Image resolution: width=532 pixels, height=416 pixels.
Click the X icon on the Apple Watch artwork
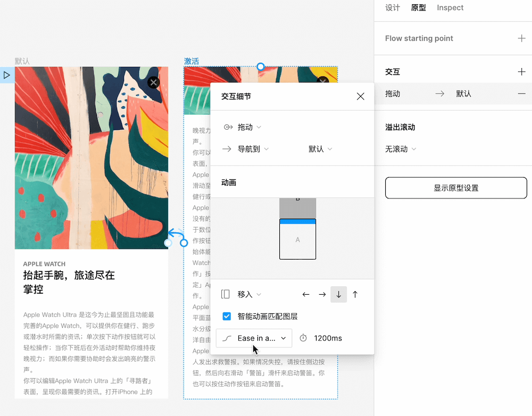coord(153,82)
